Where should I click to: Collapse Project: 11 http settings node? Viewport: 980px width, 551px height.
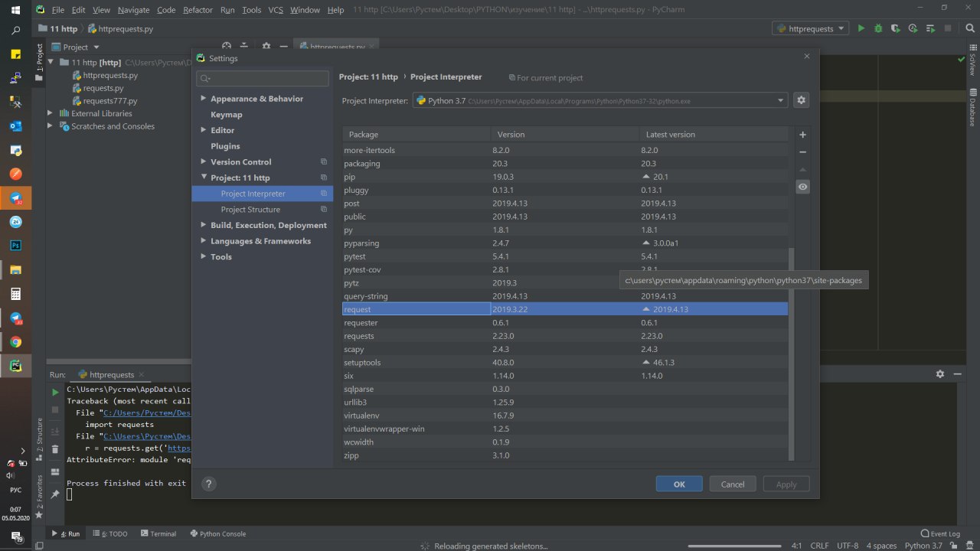coord(204,178)
